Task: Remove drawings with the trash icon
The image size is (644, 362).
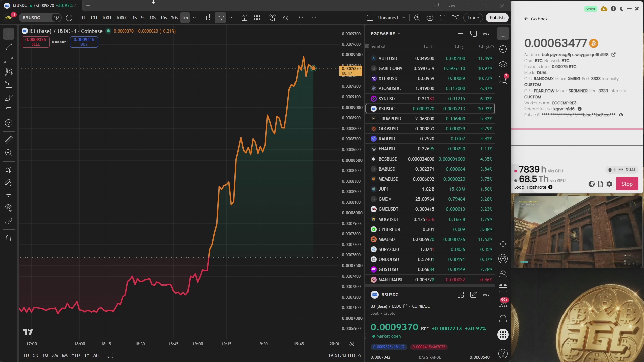Action: (9, 238)
